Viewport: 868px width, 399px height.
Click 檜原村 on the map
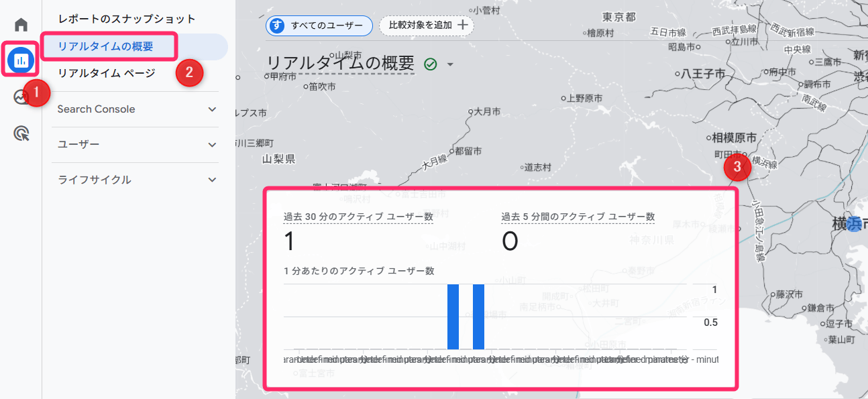point(600,32)
